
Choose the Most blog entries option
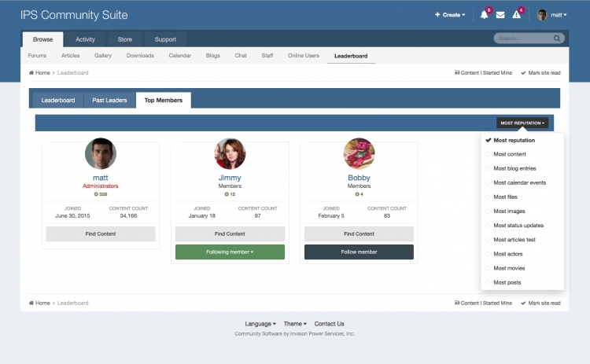pos(514,168)
